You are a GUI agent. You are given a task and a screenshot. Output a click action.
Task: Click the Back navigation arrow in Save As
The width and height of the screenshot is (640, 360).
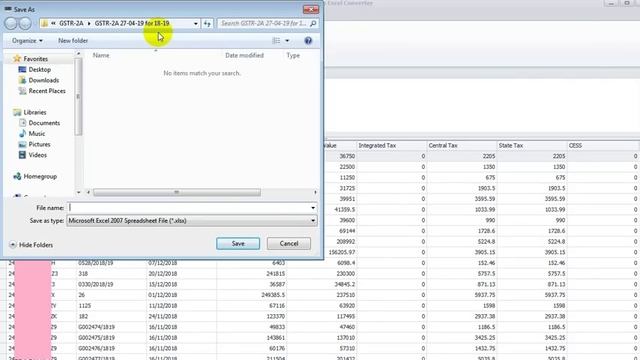11,23
